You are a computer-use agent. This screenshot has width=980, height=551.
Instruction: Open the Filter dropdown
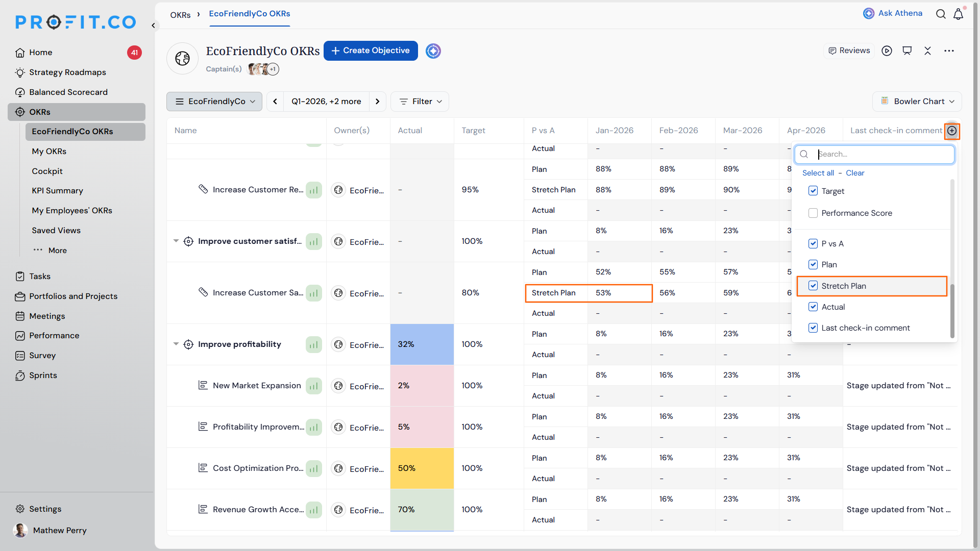(420, 102)
